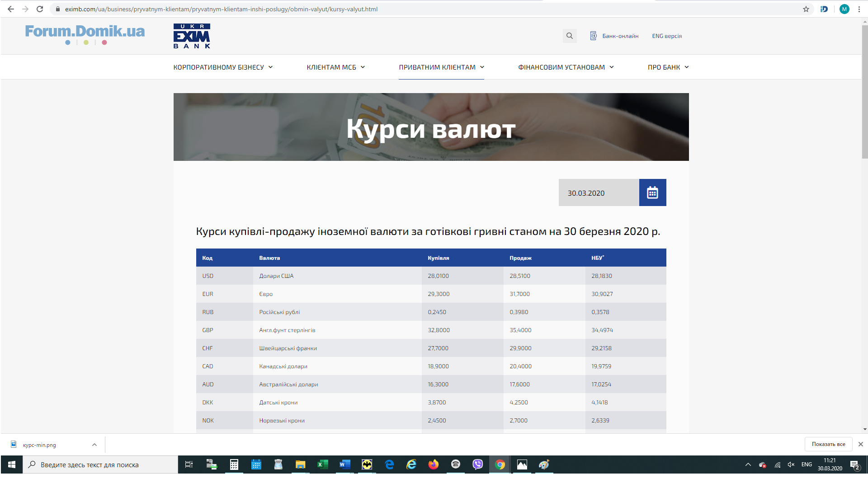Click the Ukreximbank logo
Screen dimensions: 868x488
[192, 36]
